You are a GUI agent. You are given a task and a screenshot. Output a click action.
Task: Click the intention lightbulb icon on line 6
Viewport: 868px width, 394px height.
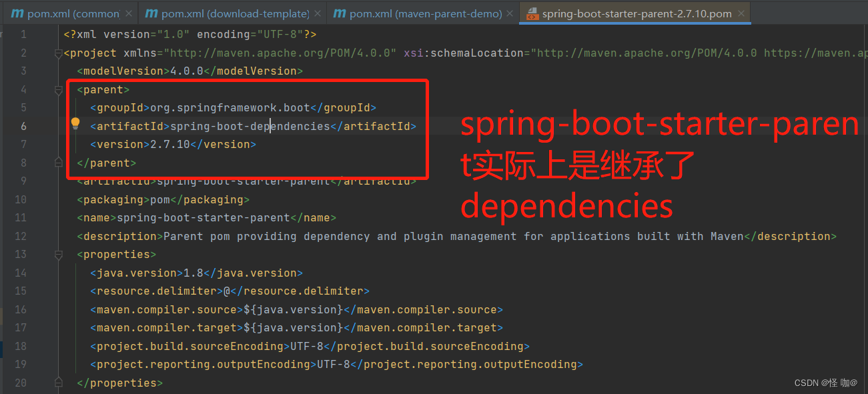[75, 123]
